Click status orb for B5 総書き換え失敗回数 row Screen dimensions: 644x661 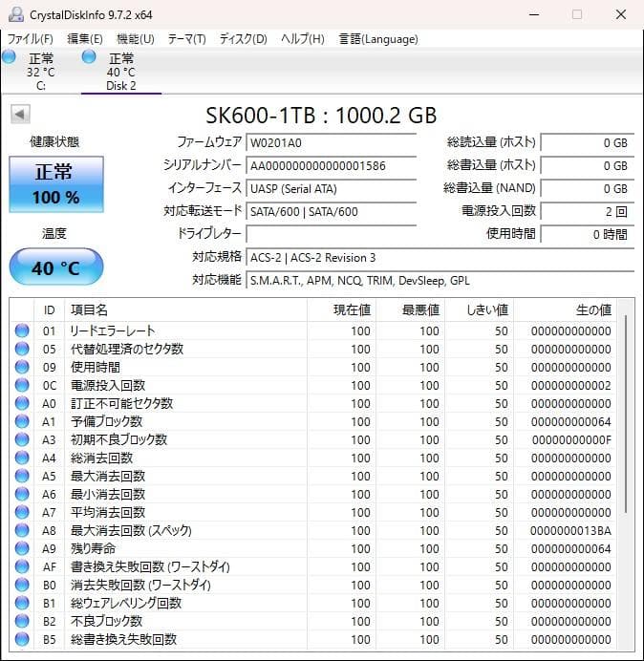22,639
